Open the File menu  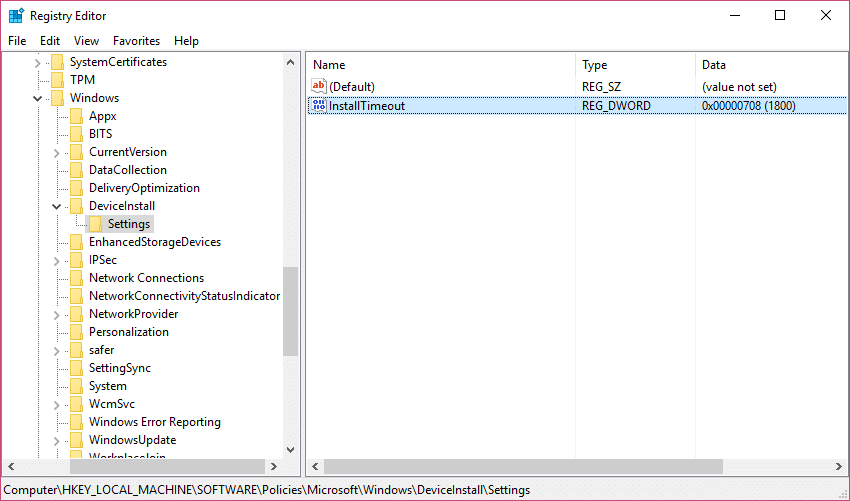tap(17, 41)
